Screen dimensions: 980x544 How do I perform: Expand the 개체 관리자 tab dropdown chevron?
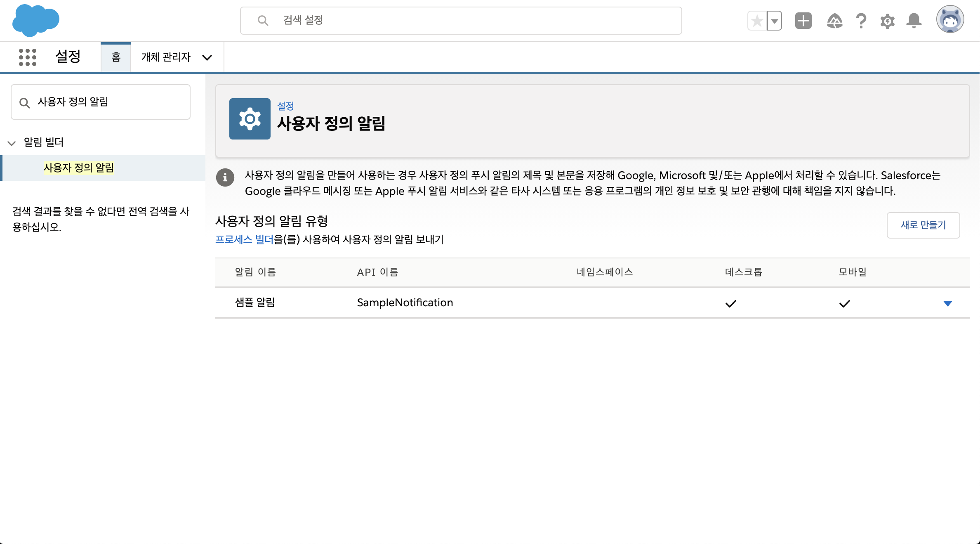coord(207,57)
